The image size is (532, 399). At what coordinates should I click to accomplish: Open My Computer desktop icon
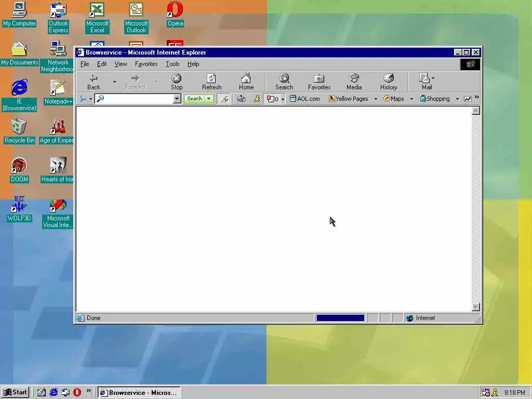[x=19, y=14]
